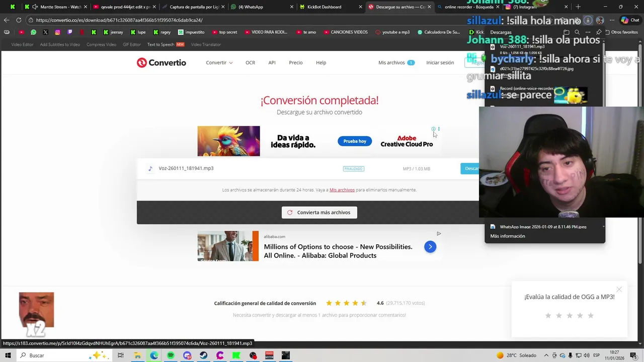Open CANCIONES VIDEOS bookmark
The height and width of the screenshot is (362, 644).
pos(346,32)
